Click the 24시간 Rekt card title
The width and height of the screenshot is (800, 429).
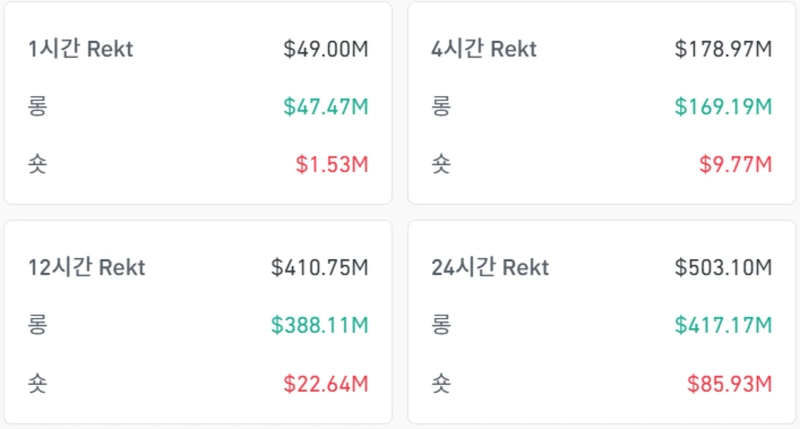tap(490, 268)
